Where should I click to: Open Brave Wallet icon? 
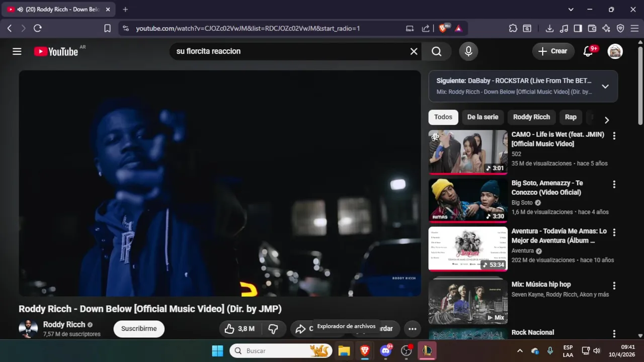coord(592,29)
